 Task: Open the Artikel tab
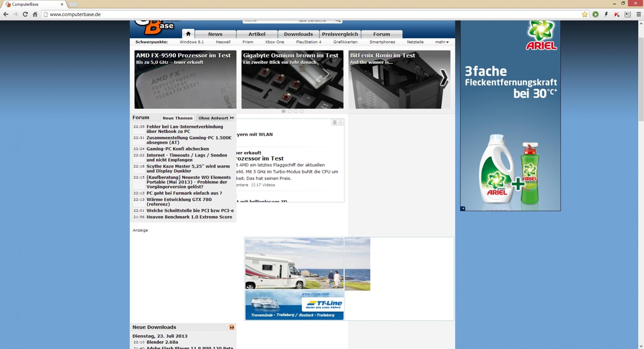point(257,34)
